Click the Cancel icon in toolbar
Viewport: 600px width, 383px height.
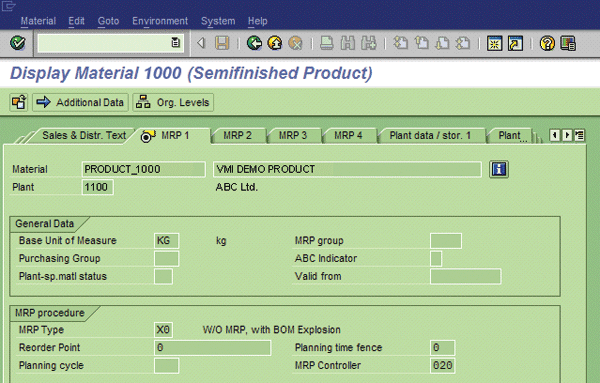295,43
